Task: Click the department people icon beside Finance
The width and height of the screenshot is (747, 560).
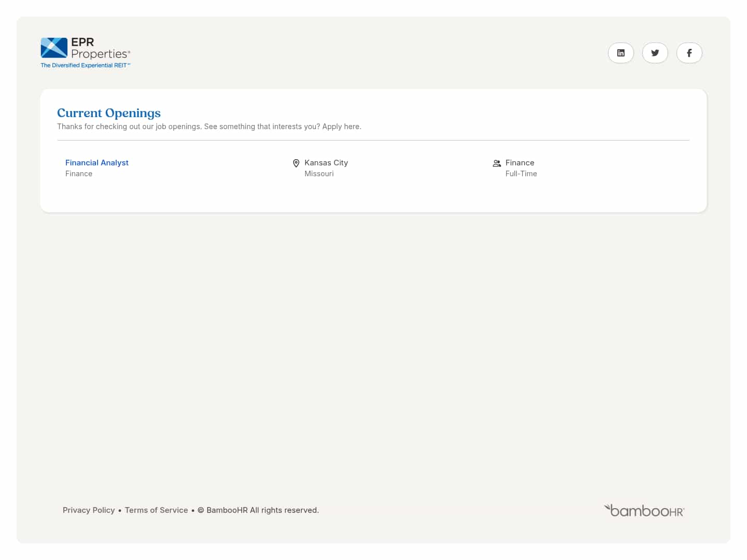Action: pos(497,163)
